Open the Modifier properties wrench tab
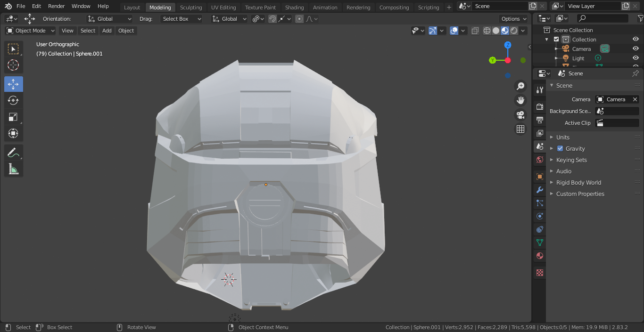644x332 pixels. [540, 190]
